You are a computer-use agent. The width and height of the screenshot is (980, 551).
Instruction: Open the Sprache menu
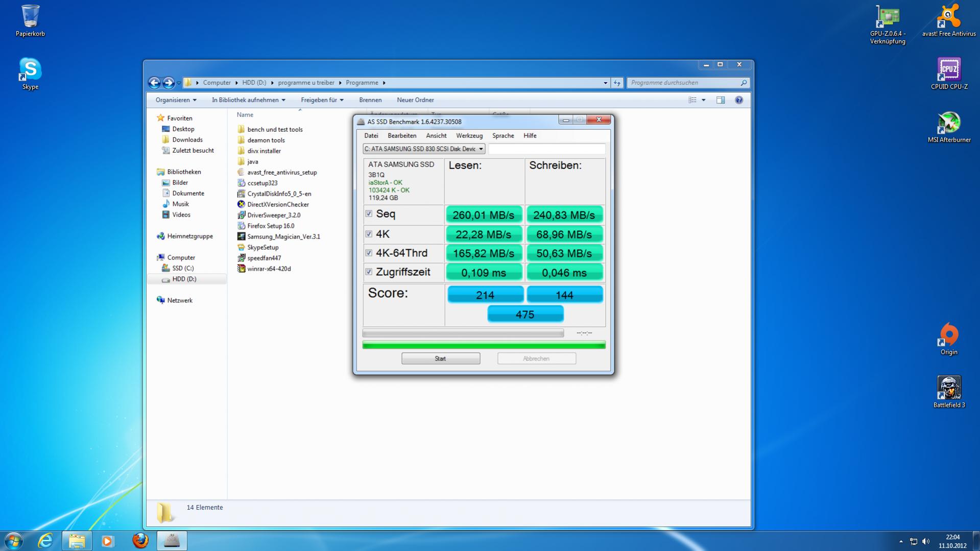coord(503,136)
